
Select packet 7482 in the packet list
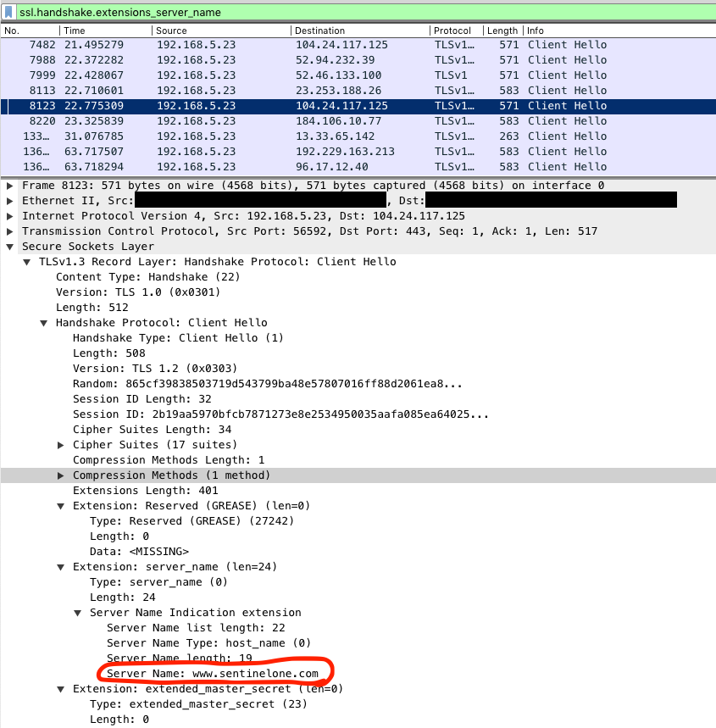pyautogui.click(x=254, y=44)
